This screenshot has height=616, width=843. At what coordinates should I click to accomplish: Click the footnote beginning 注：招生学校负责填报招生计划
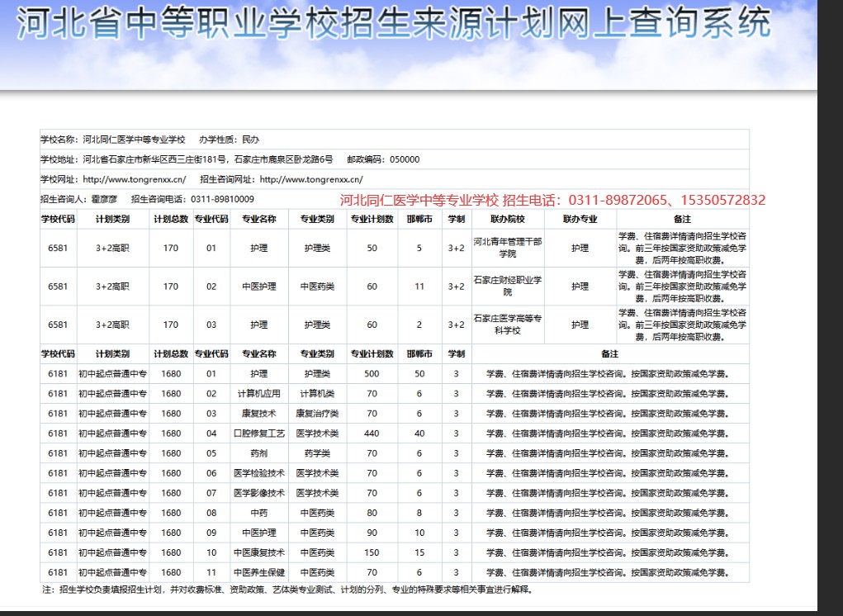(x=288, y=590)
